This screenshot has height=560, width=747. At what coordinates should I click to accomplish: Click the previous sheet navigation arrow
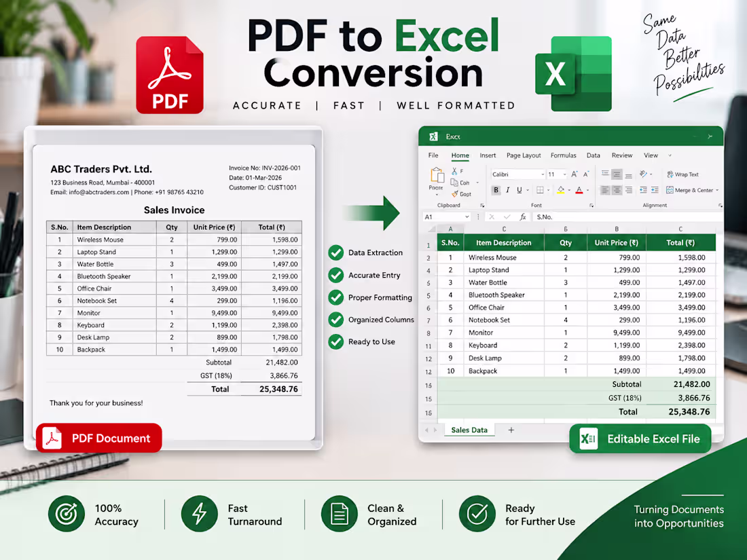click(x=426, y=430)
